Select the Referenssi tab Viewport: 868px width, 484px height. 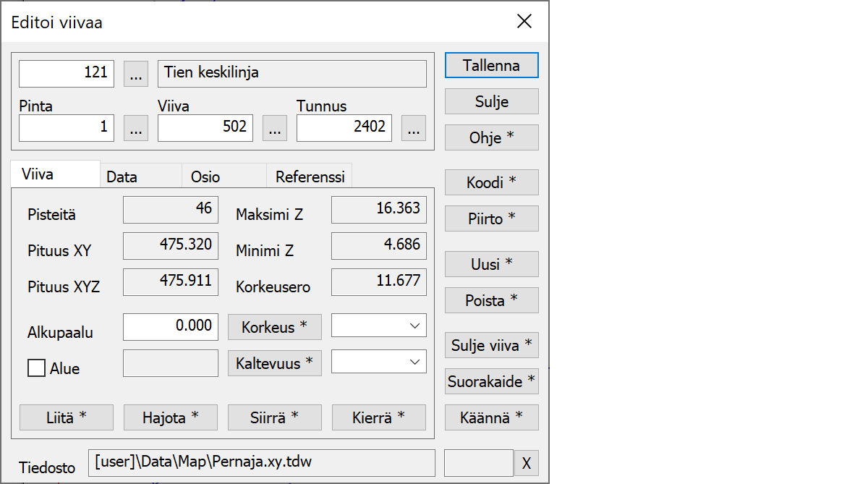pyautogui.click(x=310, y=177)
